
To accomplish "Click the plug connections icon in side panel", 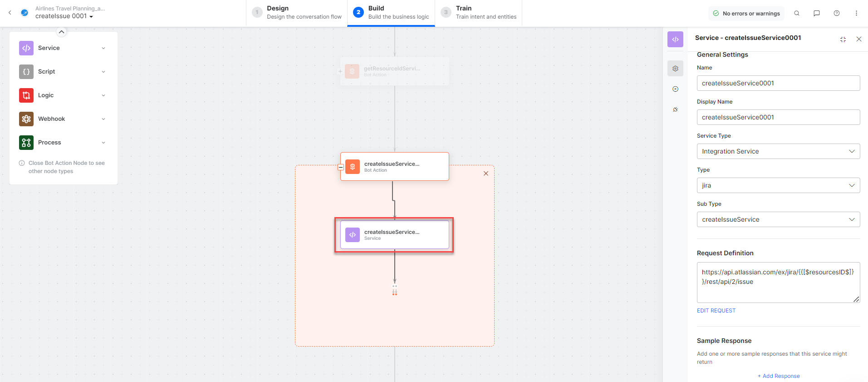I will tap(675, 109).
